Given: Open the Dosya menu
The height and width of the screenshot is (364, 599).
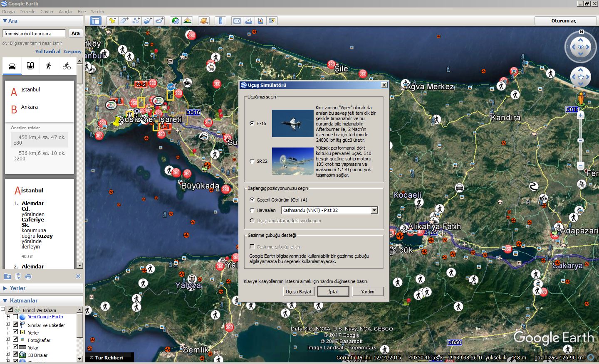Looking at the screenshot, I should coord(8,12).
